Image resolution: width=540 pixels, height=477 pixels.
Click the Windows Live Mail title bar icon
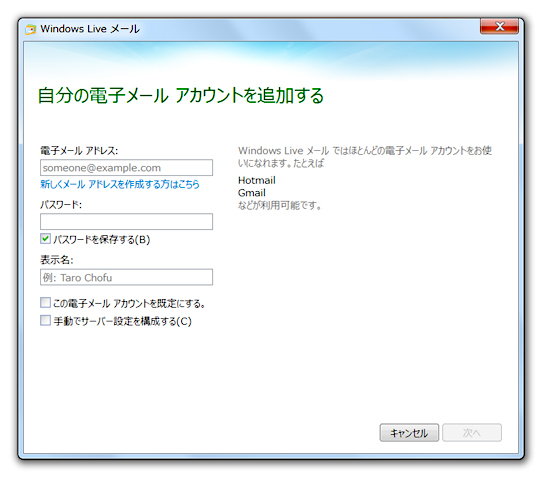pyautogui.click(x=30, y=29)
